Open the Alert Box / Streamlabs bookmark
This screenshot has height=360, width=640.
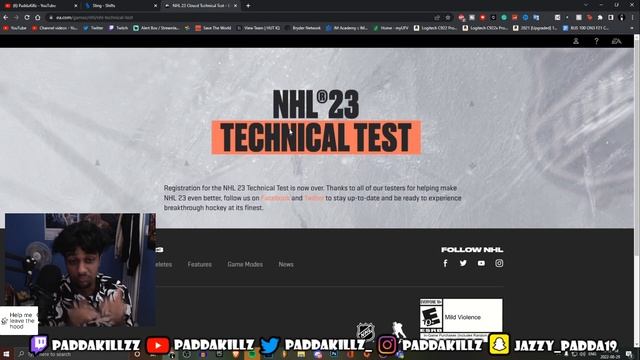tap(156, 28)
